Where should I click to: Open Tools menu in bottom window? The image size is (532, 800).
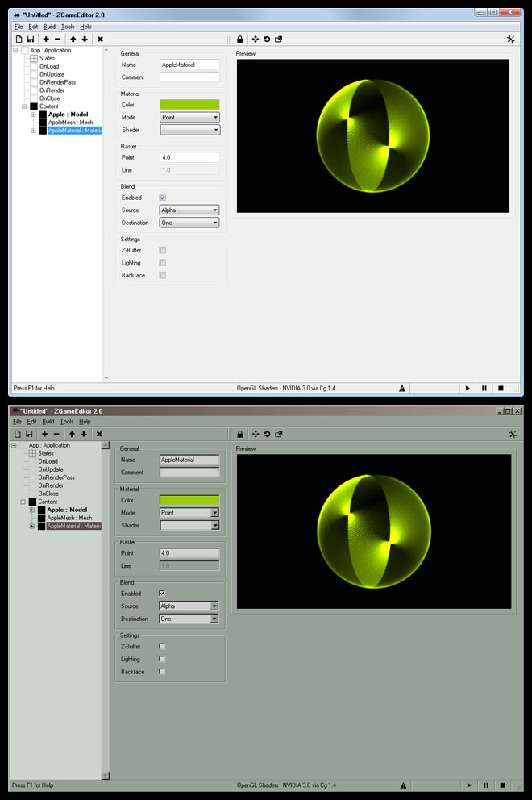tap(67, 422)
